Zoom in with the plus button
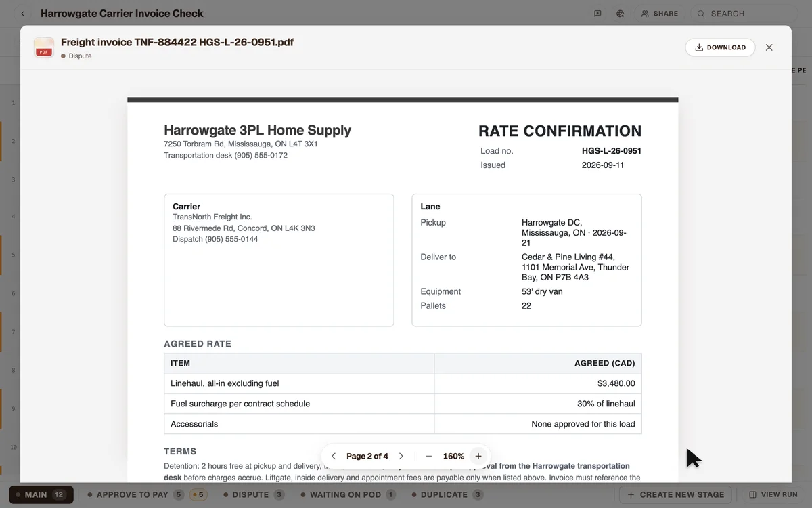This screenshot has width=812, height=508. [x=478, y=456]
